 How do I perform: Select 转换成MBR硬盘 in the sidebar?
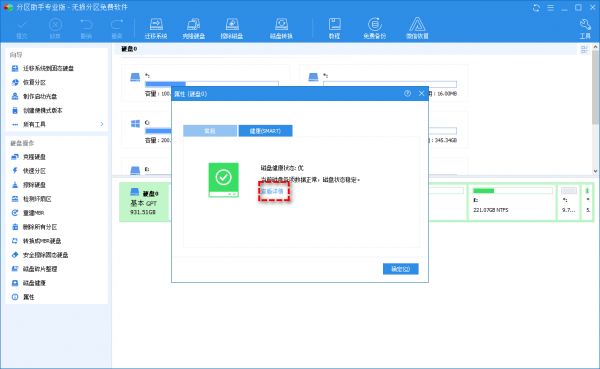click(42, 241)
